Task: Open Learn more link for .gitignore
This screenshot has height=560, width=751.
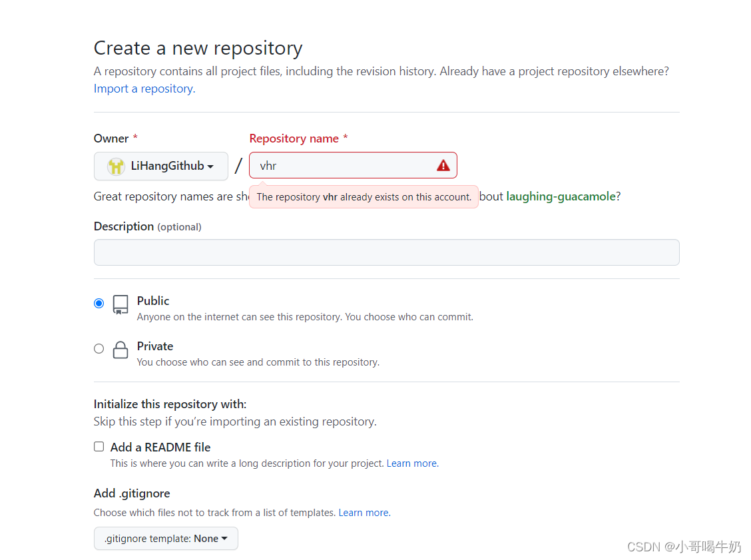Action: pos(364,513)
